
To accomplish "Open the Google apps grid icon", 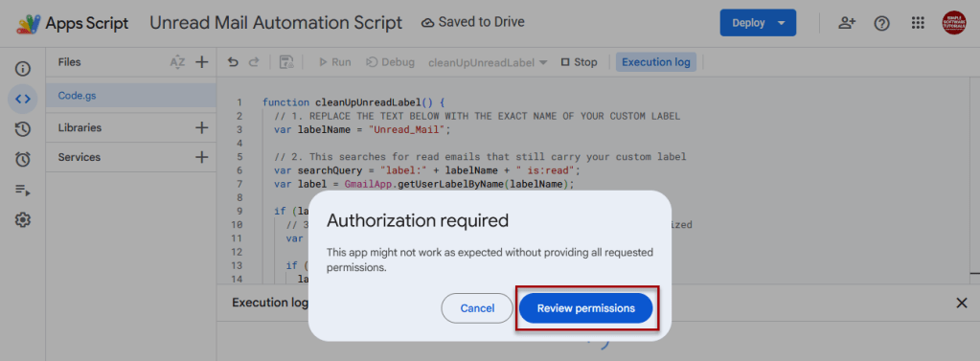I will click(918, 23).
